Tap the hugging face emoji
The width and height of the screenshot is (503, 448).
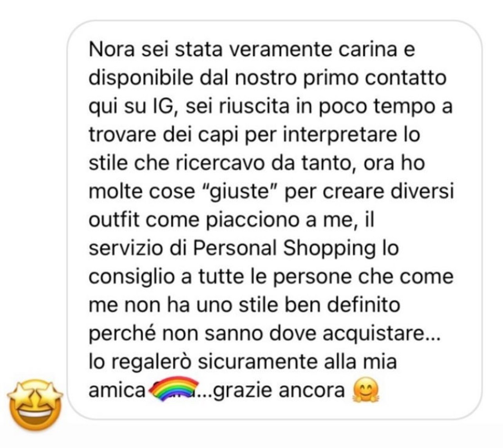click(x=366, y=390)
